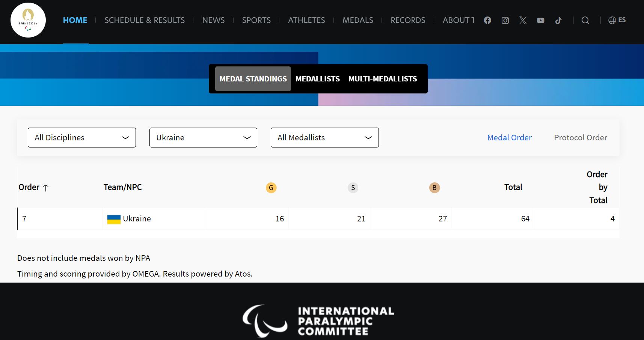Click the Team/NPC column header
Image resolution: width=644 pixels, height=340 pixels.
(x=123, y=187)
